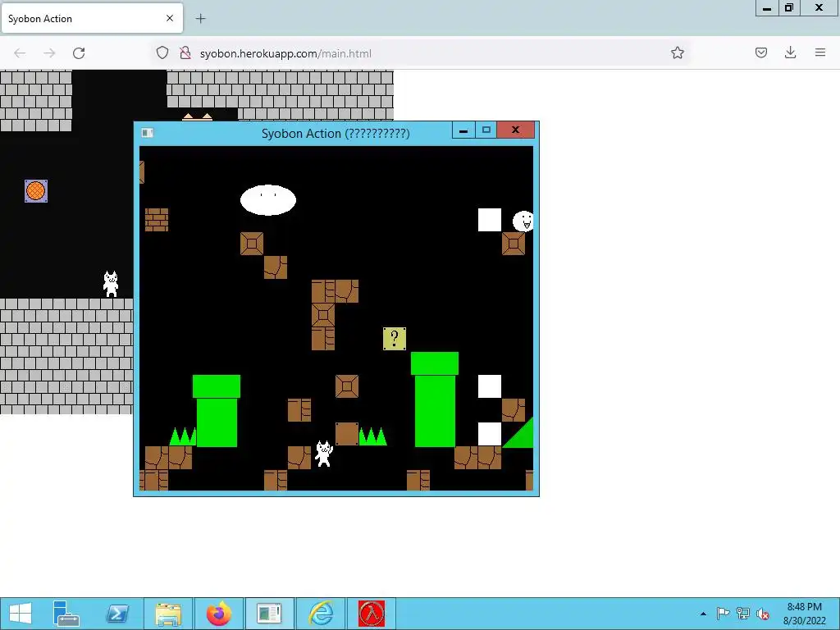840x630 pixels.
Task: Click the browser Back arrow
Action: pos(20,53)
